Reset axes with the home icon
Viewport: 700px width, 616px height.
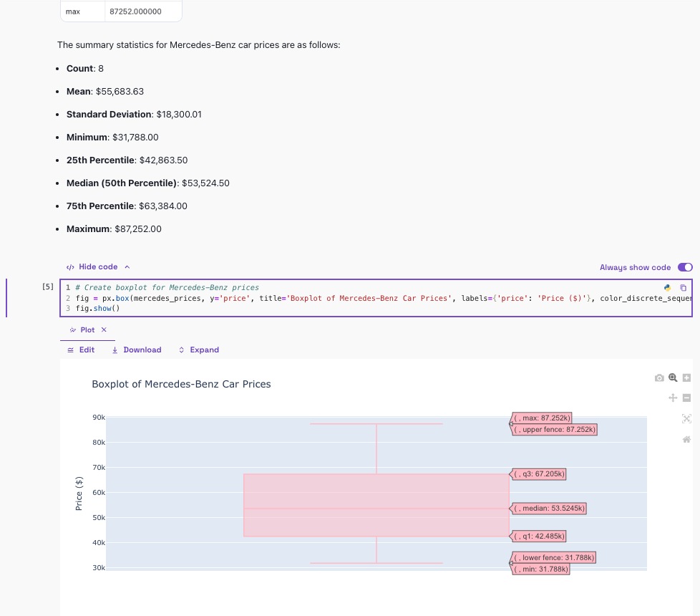(686, 439)
